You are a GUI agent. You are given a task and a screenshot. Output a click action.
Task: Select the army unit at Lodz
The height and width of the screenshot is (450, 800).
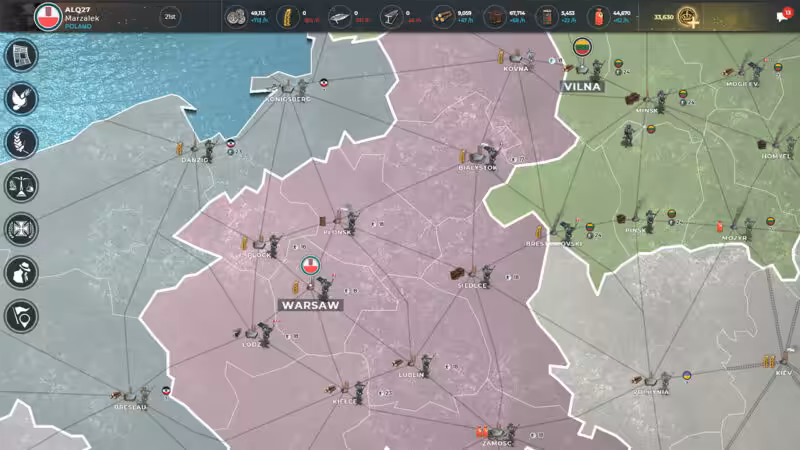(265, 334)
